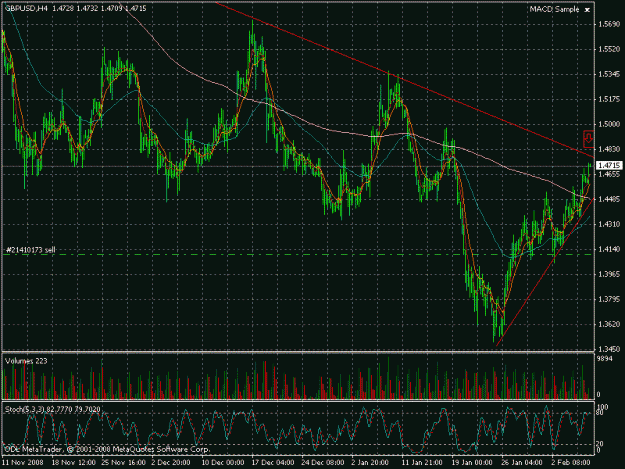This screenshot has height=469, width=625.
Task: Click the Stoch(5,3,3) indicator label
Action: coord(52,409)
